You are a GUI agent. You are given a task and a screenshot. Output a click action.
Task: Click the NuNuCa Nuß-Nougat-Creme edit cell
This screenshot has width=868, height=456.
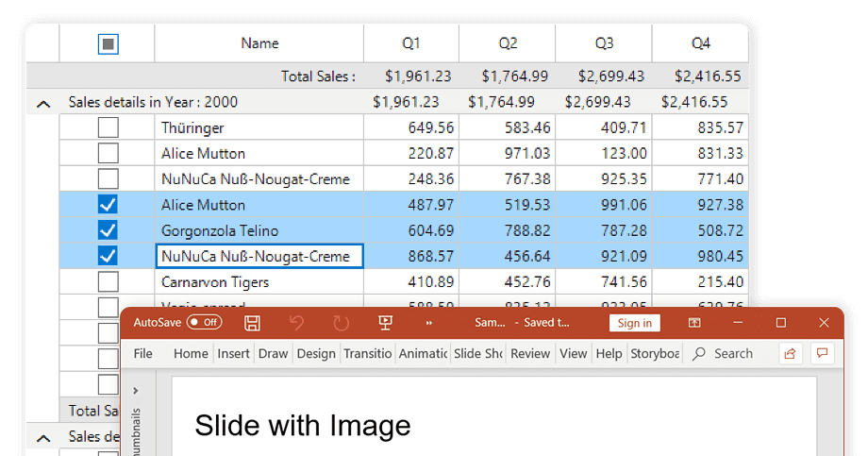(x=259, y=256)
